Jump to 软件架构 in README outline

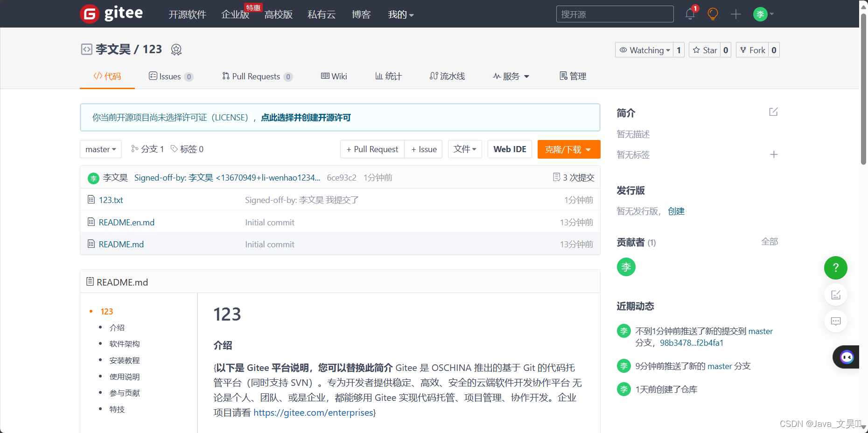click(x=125, y=344)
